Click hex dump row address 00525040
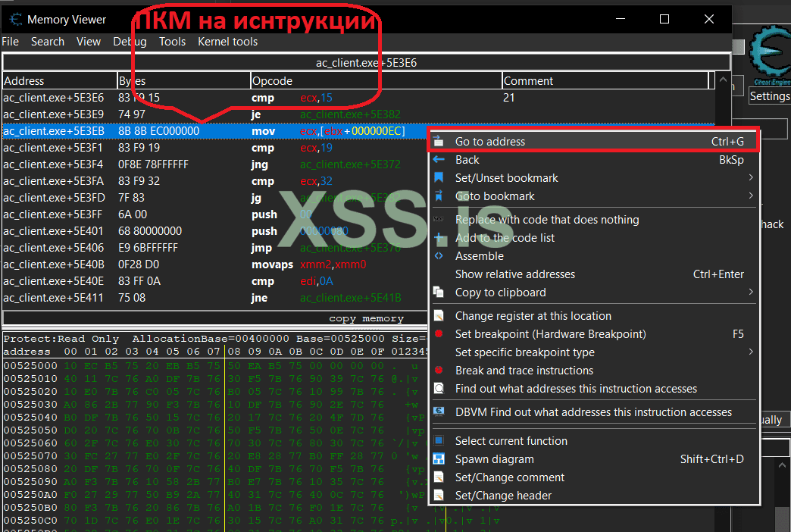The height and width of the screenshot is (532, 791). pyautogui.click(x=30, y=418)
